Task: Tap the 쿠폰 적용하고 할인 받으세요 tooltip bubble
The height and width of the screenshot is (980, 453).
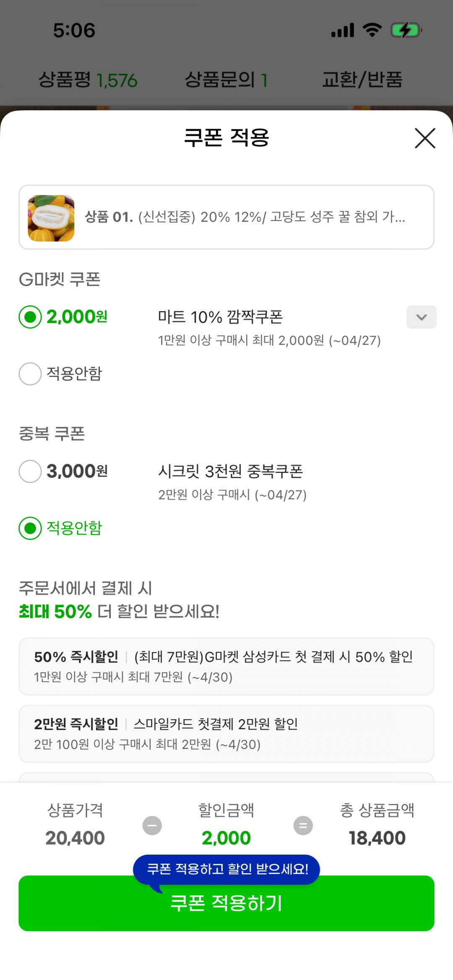Action: [x=226, y=869]
